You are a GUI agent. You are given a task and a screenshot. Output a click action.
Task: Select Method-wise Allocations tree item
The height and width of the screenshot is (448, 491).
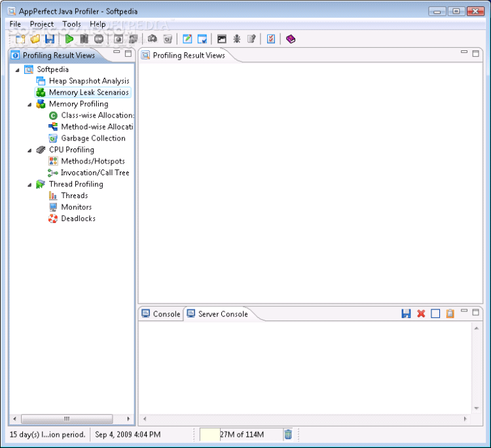pyautogui.click(x=91, y=127)
